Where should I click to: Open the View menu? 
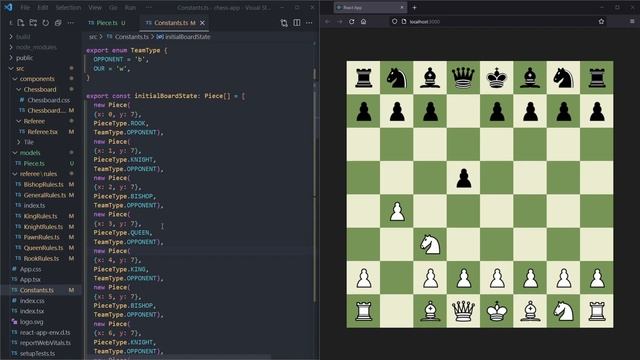click(95, 7)
